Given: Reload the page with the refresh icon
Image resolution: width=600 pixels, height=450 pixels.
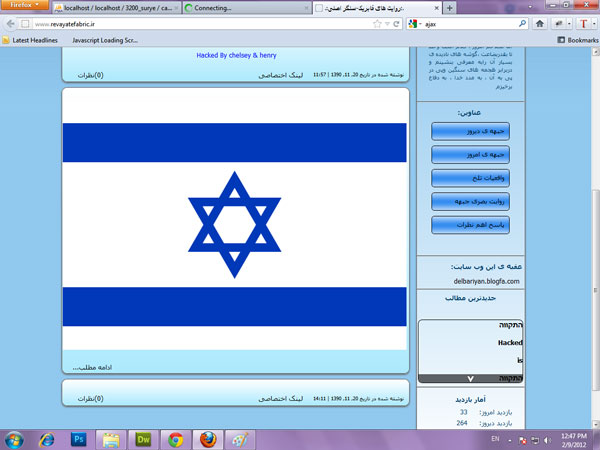Looking at the screenshot, I should point(396,24).
